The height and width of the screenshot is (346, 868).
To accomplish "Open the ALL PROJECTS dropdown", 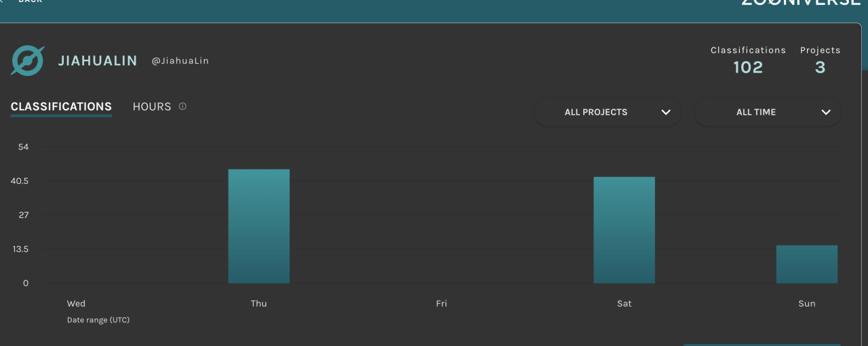I will coord(607,113).
